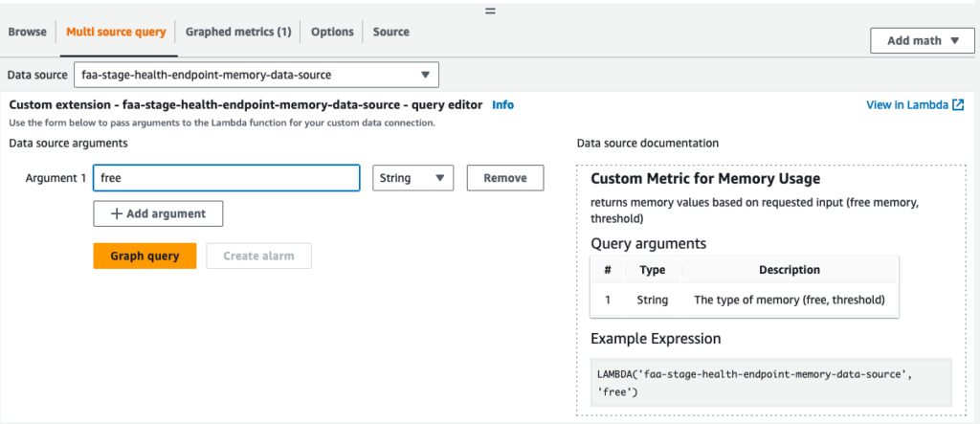Click the panel resize handle icon at top

[491, 11]
